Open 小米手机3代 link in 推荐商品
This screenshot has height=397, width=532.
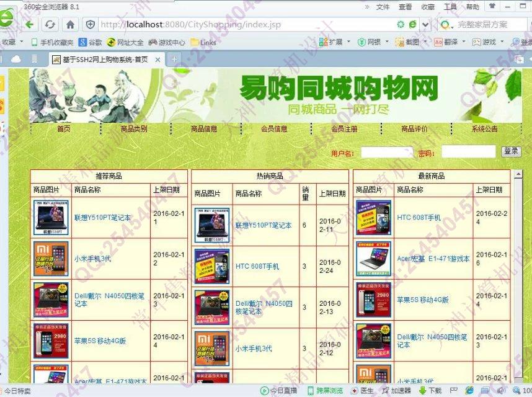click(x=92, y=259)
